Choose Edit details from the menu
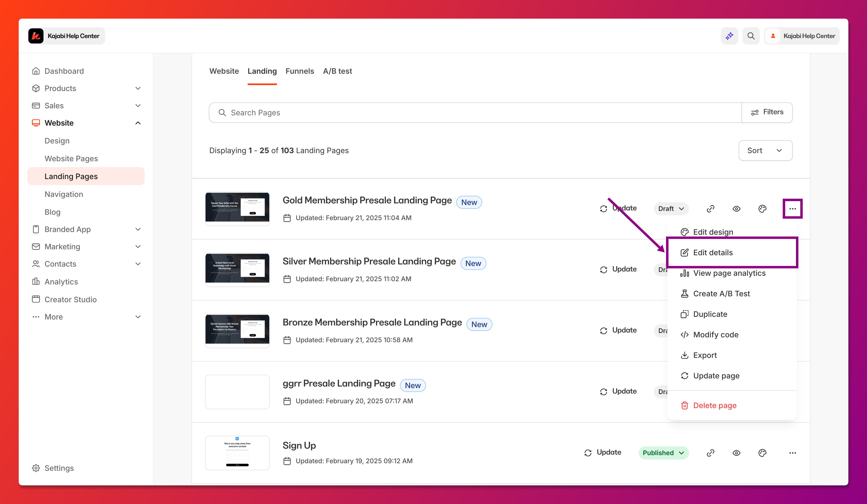This screenshot has height=504, width=867. (x=732, y=253)
